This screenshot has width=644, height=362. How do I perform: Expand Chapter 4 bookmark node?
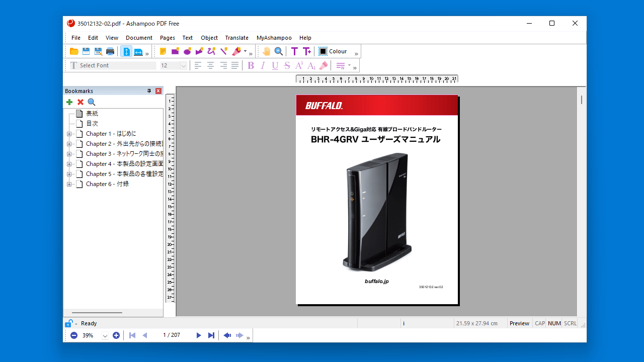69,164
